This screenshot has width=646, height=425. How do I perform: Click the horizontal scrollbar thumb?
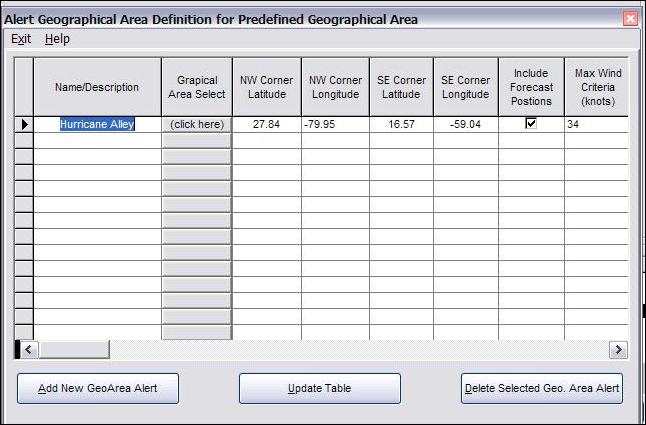(x=74, y=349)
